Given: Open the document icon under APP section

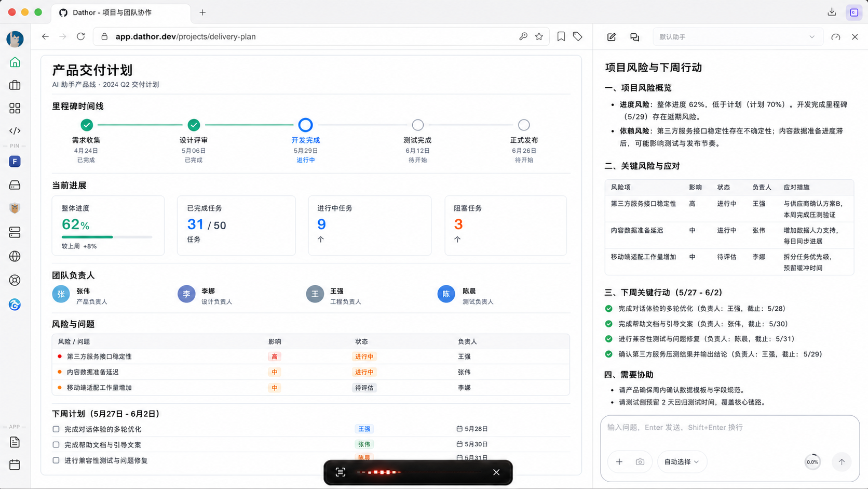Looking at the screenshot, I should click(15, 442).
